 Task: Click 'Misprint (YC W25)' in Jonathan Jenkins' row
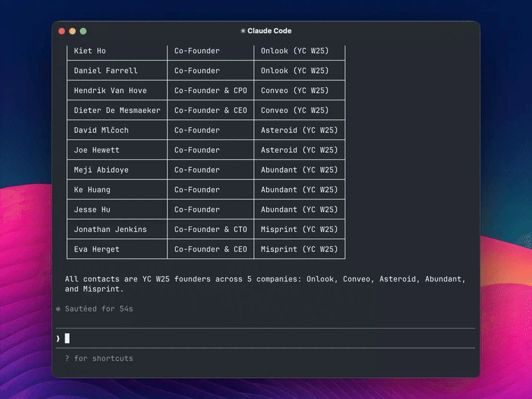coord(299,229)
